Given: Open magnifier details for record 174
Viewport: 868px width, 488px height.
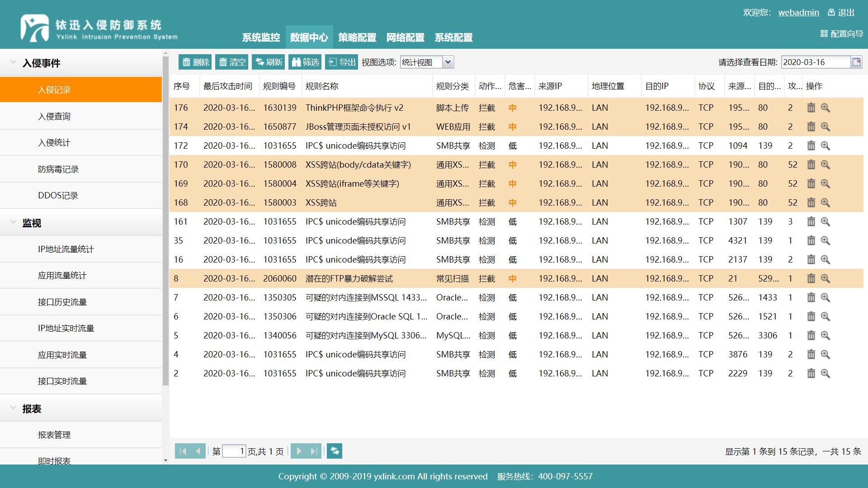Looking at the screenshot, I should [826, 127].
